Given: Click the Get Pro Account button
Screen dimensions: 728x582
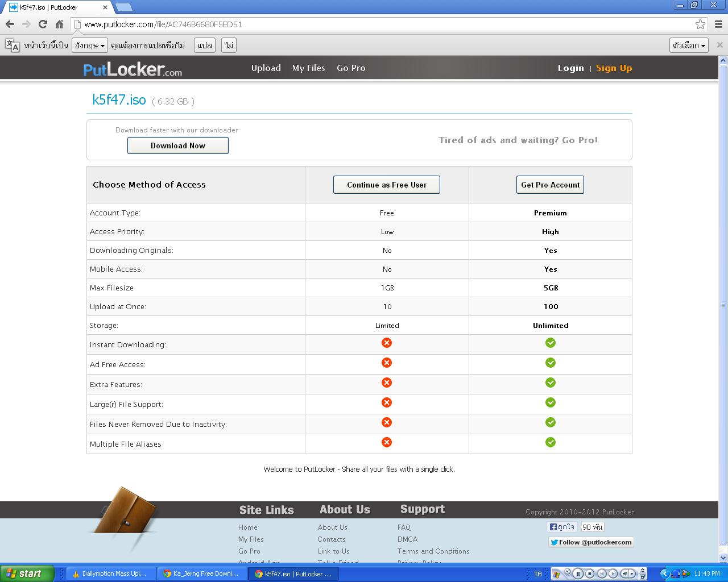Looking at the screenshot, I should click(551, 185).
